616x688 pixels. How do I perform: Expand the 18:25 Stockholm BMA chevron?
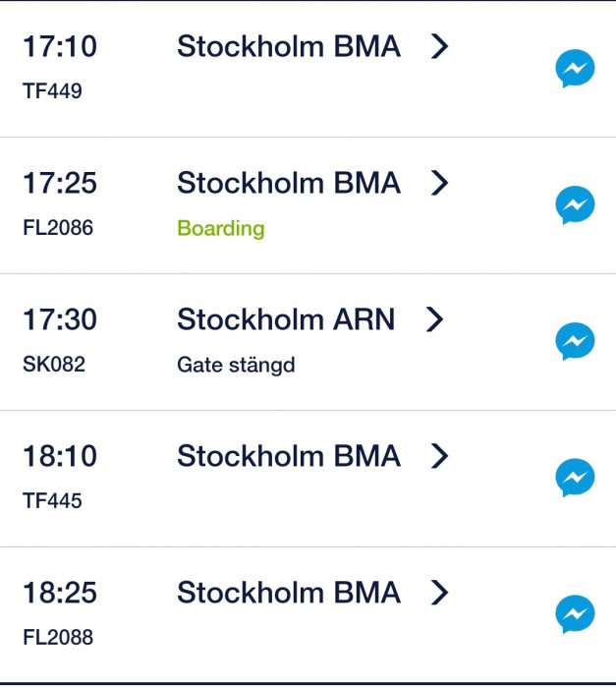(440, 593)
